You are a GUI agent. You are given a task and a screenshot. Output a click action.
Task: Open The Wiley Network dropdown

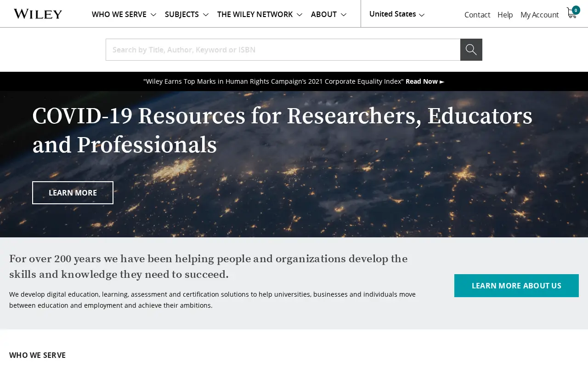point(260,14)
